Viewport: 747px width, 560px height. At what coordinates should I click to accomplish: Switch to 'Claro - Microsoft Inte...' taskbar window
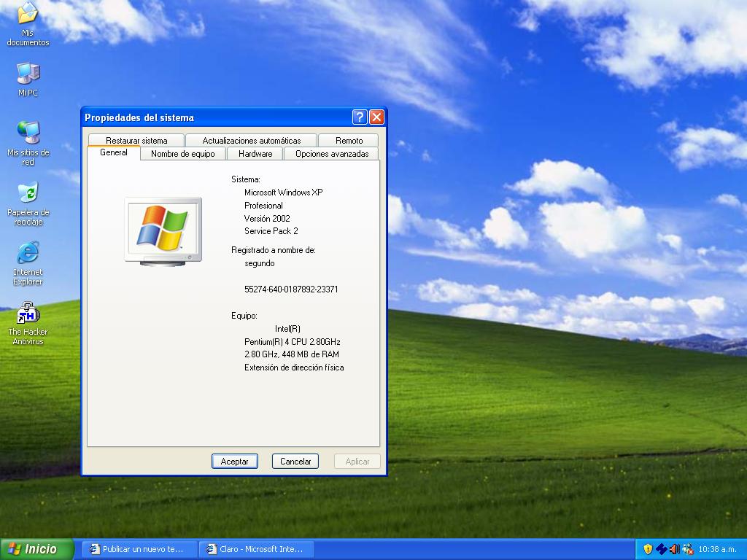[x=256, y=549]
